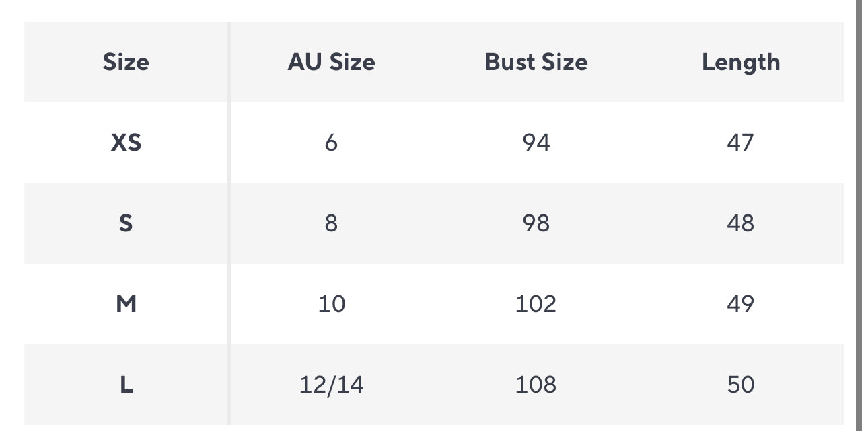Viewport: 868px width, 431px height.
Task: Click length value 50 for L
Action: coord(741,385)
